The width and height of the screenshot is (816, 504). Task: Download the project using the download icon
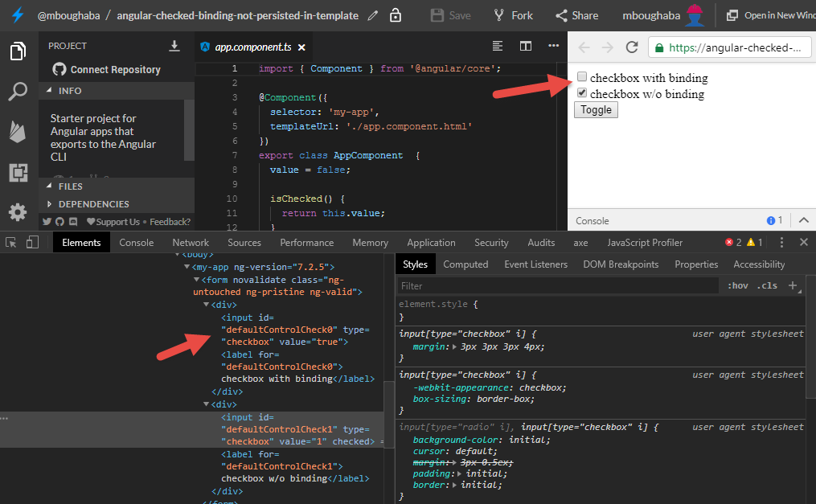click(174, 46)
